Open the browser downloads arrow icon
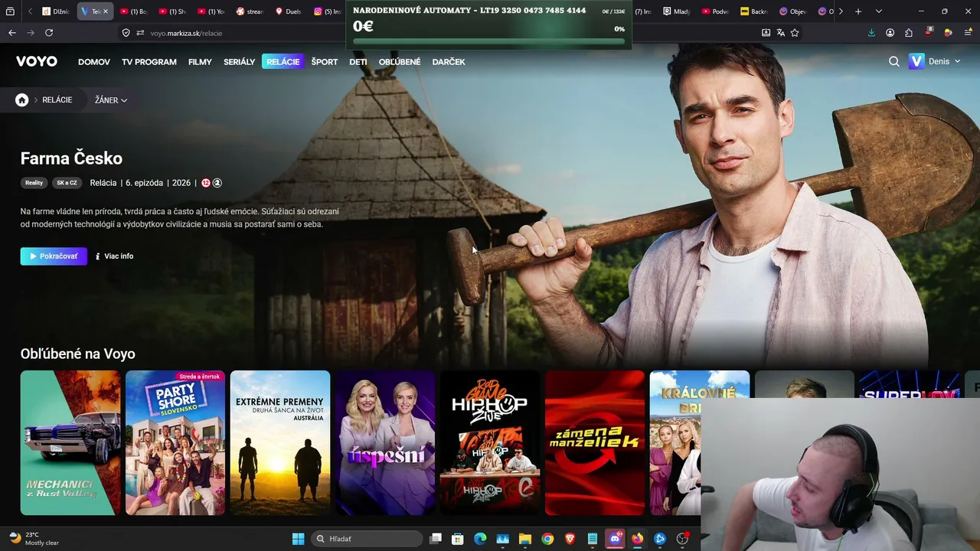The width and height of the screenshot is (980, 551). tap(871, 33)
